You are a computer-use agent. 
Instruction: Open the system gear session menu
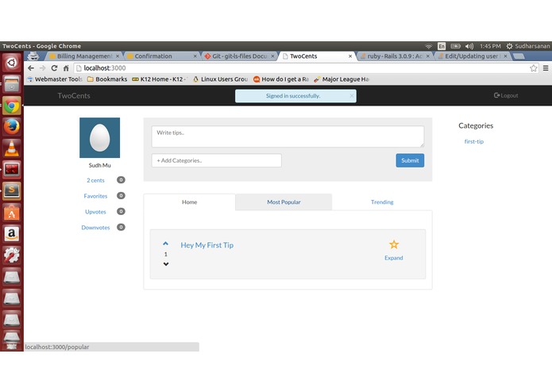(509, 46)
